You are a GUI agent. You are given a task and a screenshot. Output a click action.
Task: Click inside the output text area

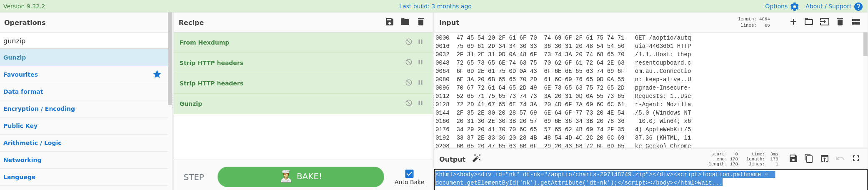(650, 180)
